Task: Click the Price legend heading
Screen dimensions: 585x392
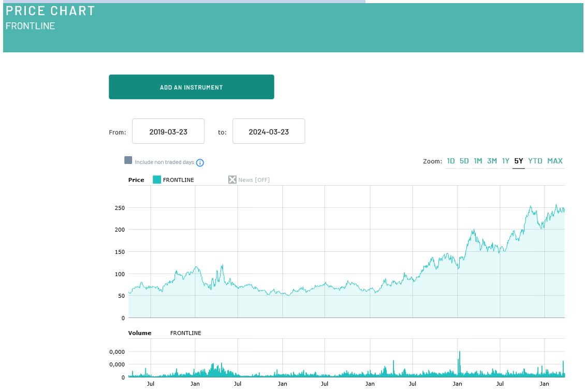Action: pyautogui.click(x=136, y=180)
